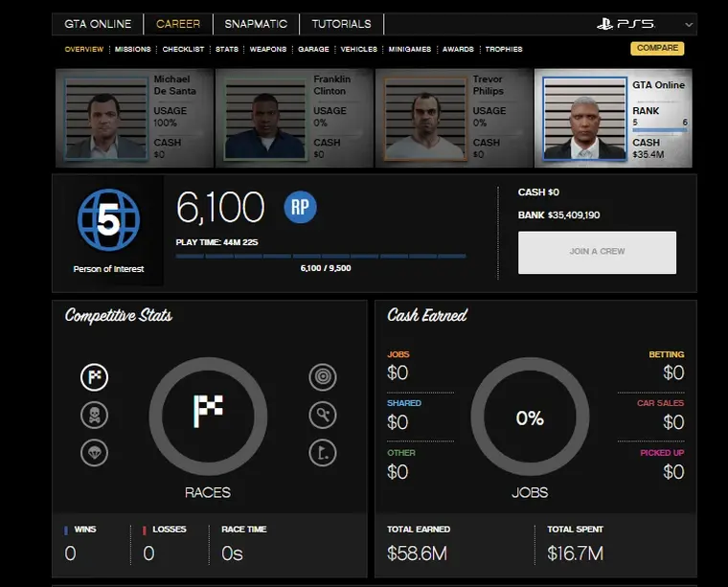Open the Garage sub-section
Image resolution: width=728 pixels, height=587 pixels.
click(x=313, y=49)
